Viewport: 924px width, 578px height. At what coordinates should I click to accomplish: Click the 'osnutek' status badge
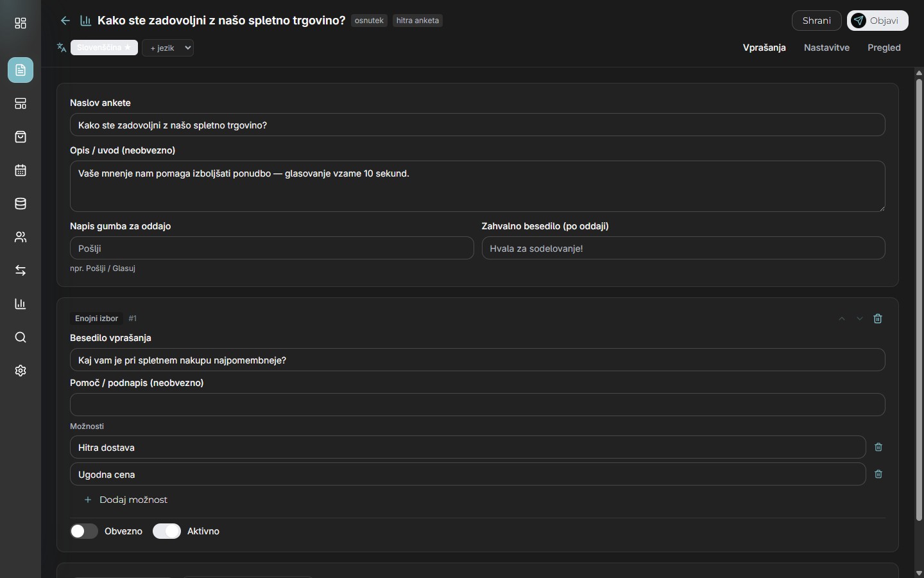[x=369, y=21]
